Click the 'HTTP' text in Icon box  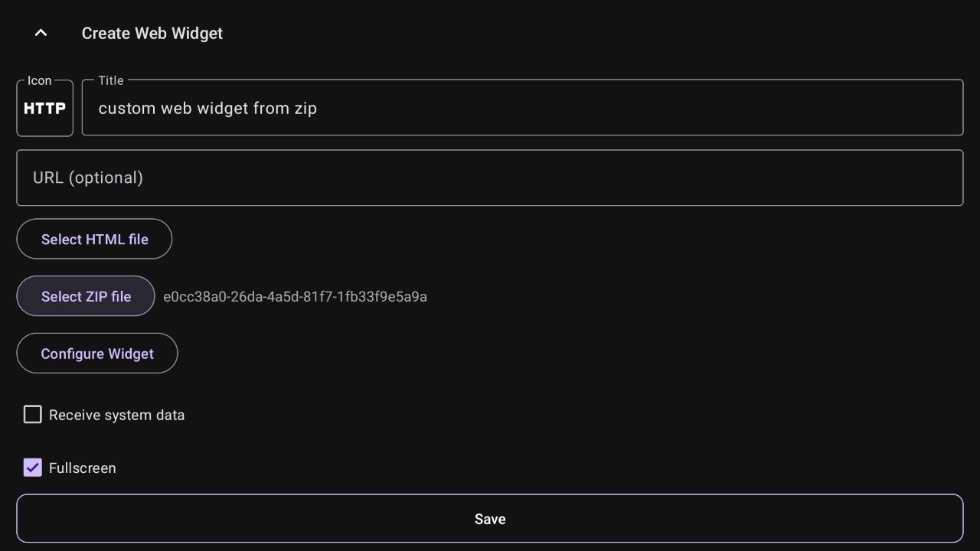tap(44, 109)
